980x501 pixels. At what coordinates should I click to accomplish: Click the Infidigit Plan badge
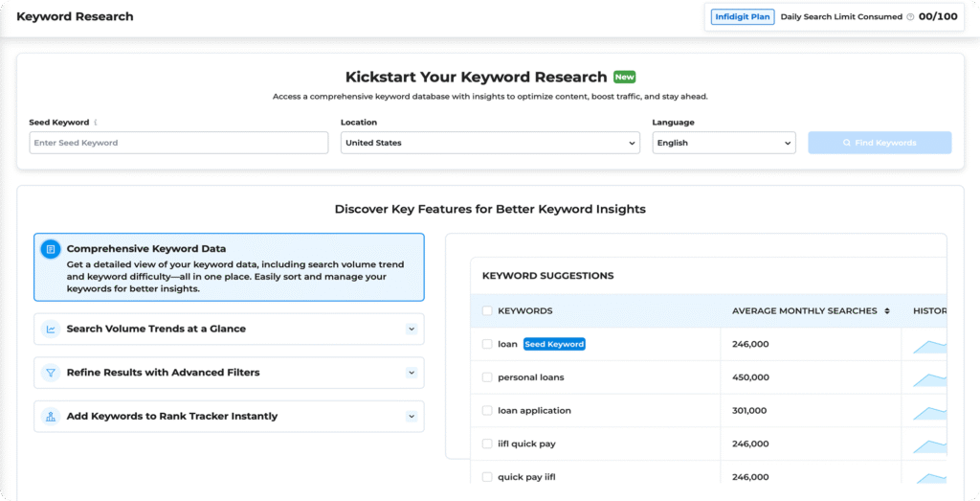(x=742, y=17)
